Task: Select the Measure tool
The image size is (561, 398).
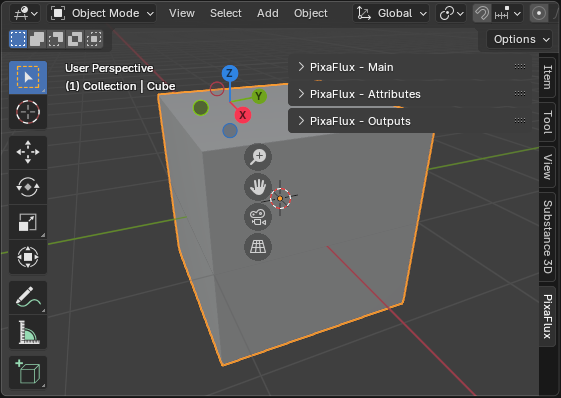Action: click(x=28, y=332)
